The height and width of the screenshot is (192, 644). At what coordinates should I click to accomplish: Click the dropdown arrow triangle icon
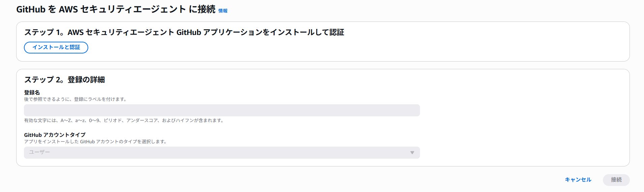[x=412, y=153]
